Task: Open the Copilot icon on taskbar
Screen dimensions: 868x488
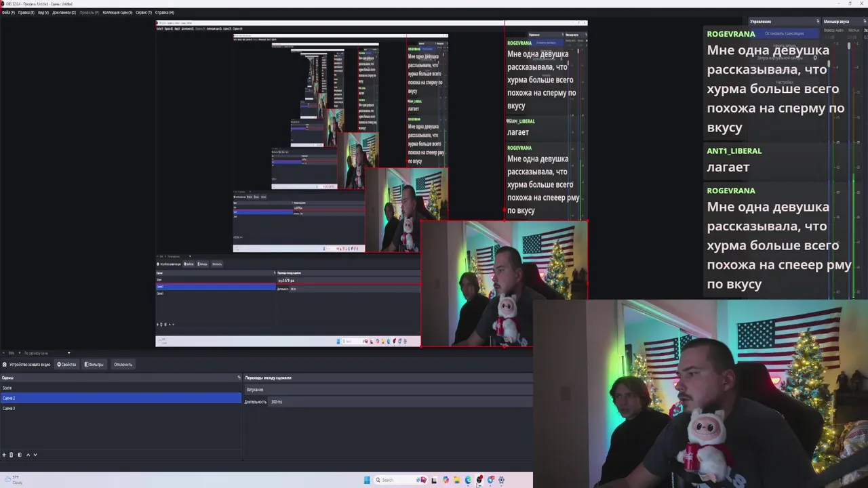Action: [446, 480]
